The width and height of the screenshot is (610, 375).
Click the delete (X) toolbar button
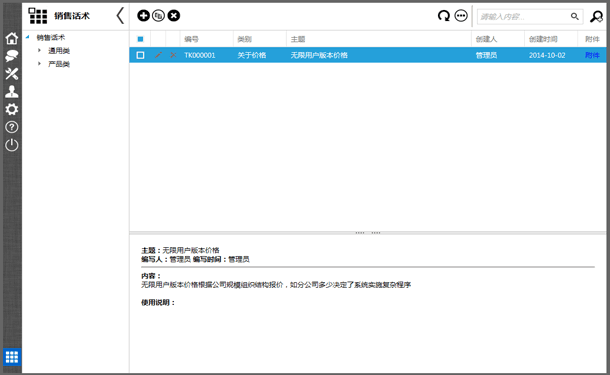[x=174, y=16]
